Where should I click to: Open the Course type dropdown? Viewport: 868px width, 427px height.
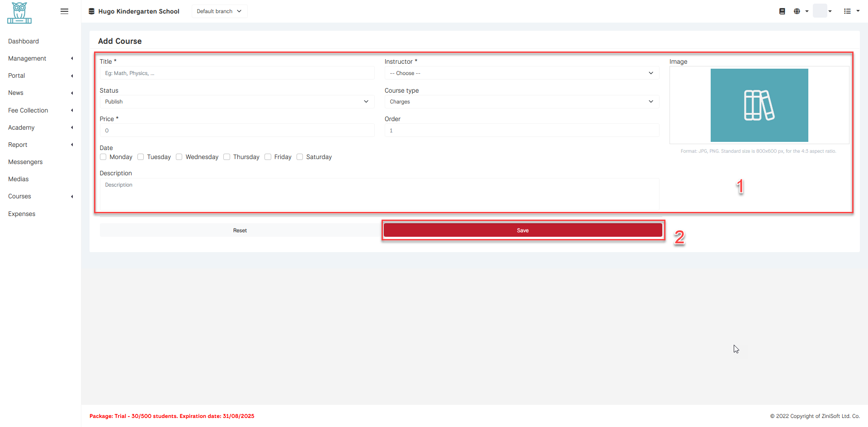pyautogui.click(x=521, y=102)
